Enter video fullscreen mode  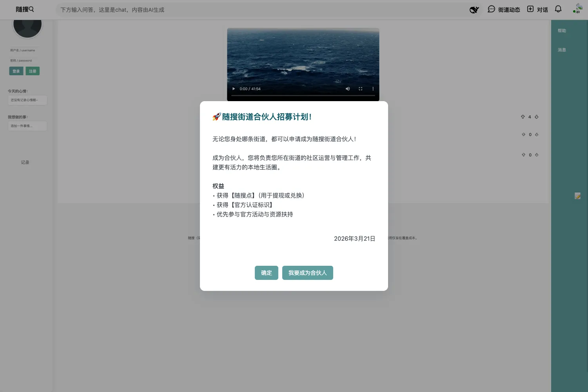(361, 89)
